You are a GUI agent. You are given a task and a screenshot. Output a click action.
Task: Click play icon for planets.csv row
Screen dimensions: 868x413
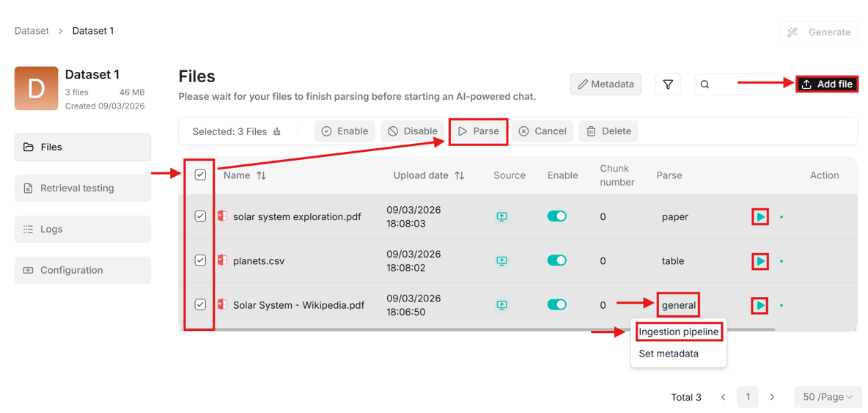760,261
